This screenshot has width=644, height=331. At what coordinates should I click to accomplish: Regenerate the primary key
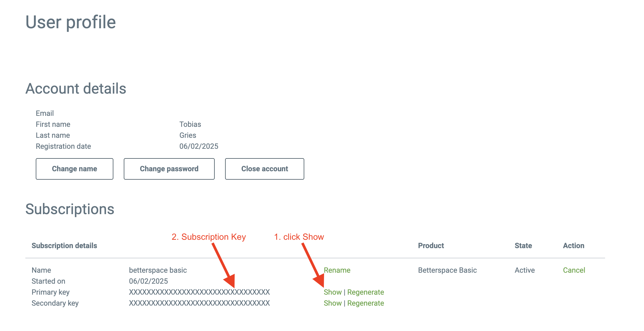tap(365, 292)
